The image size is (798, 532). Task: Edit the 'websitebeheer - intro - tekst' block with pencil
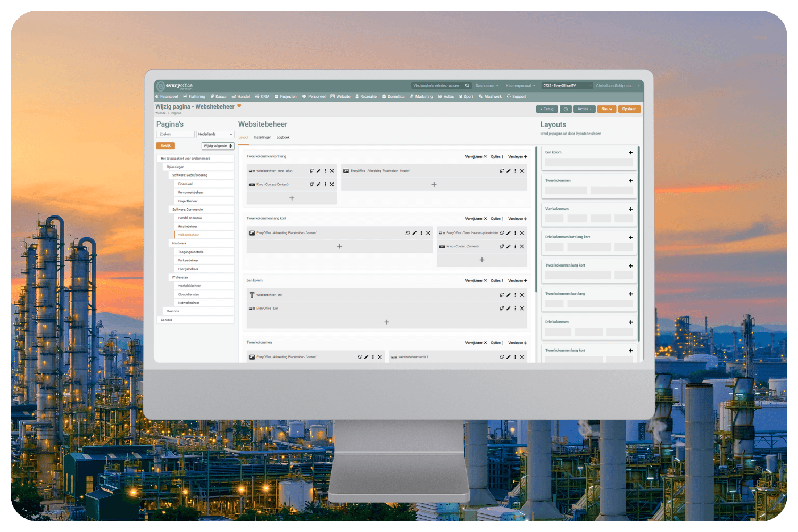pos(318,171)
